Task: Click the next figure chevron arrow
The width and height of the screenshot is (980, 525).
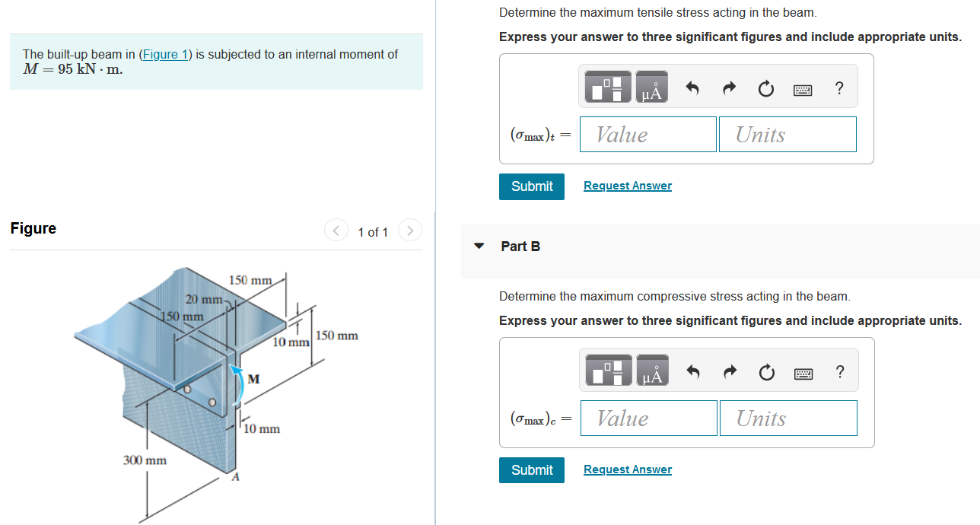Action: pyautogui.click(x=409, y=230)
